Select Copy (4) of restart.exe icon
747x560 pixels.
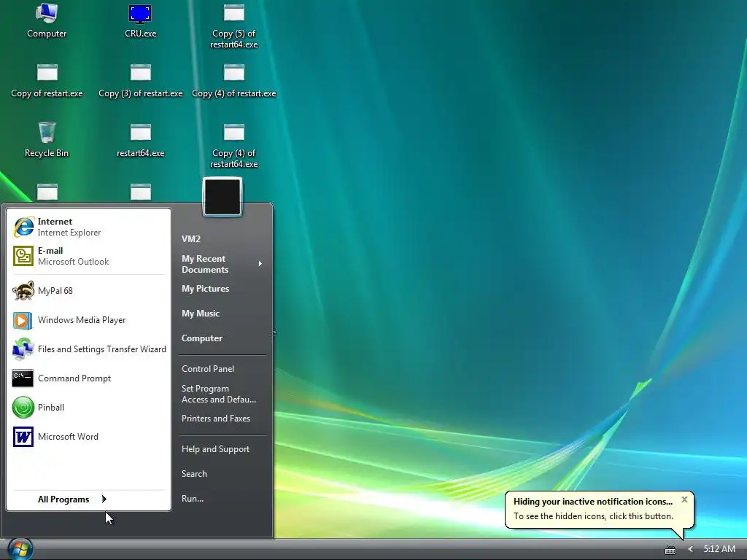(x=234, y=81)
